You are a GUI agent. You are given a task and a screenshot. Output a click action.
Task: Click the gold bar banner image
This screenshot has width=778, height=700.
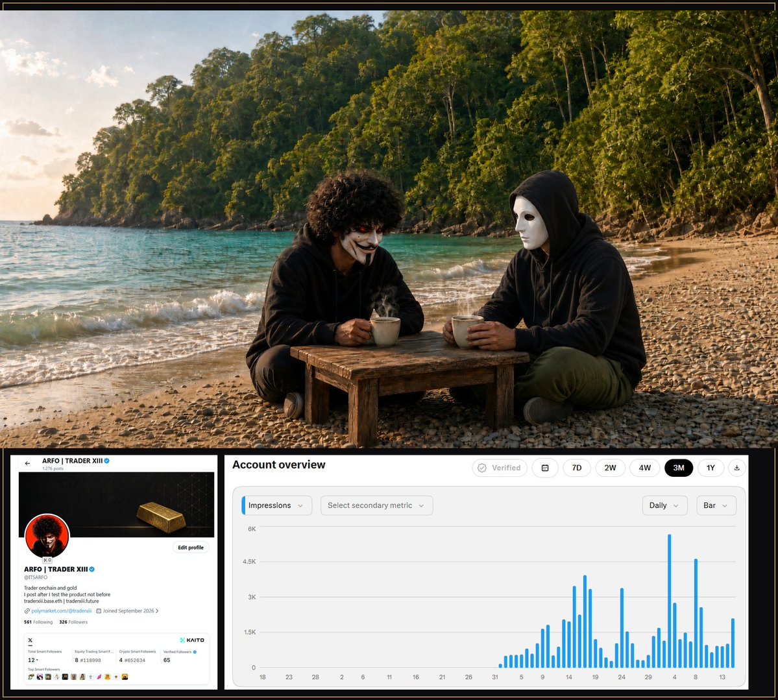tap(117, 505)
